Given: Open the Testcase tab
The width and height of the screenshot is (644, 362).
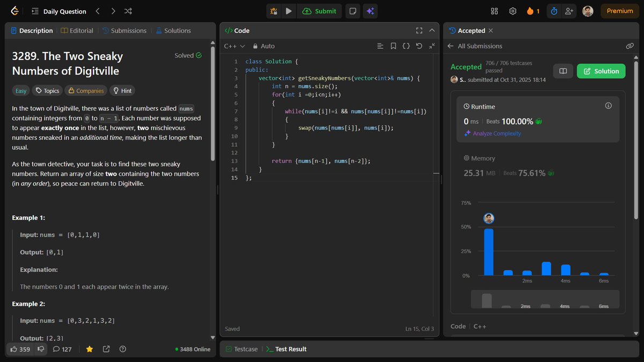Looking at the screenshot, I should point(241,349).
